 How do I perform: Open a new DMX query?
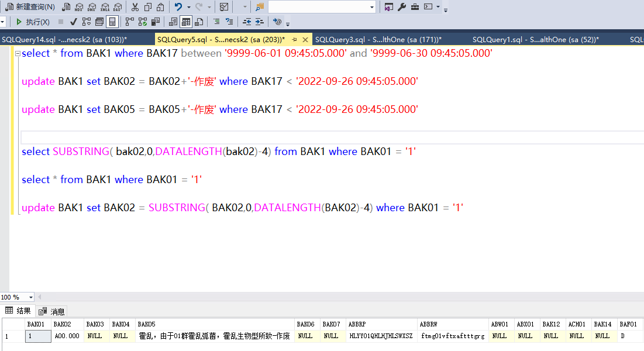92,7
